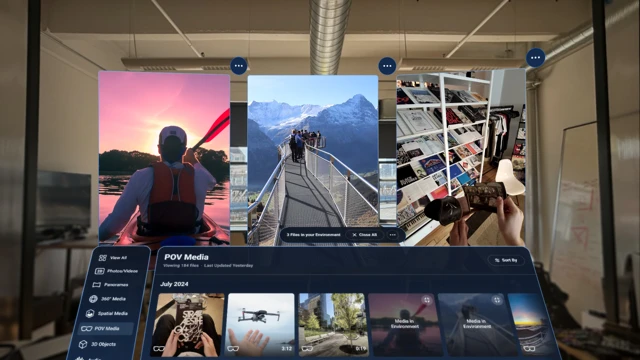This screenshot has height=360, width=640.
Task: Select the sunset fisheye thumbnail
Action: [x=531, y=324]
